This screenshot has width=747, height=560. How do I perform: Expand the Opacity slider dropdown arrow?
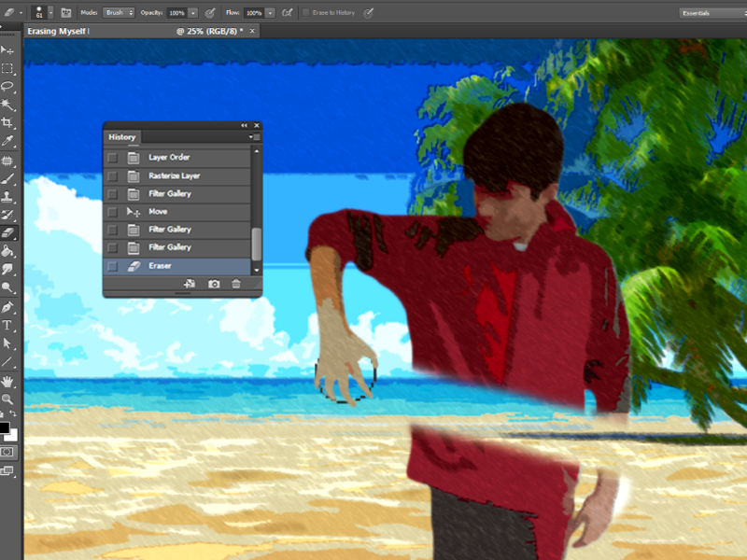click(192, 13)
